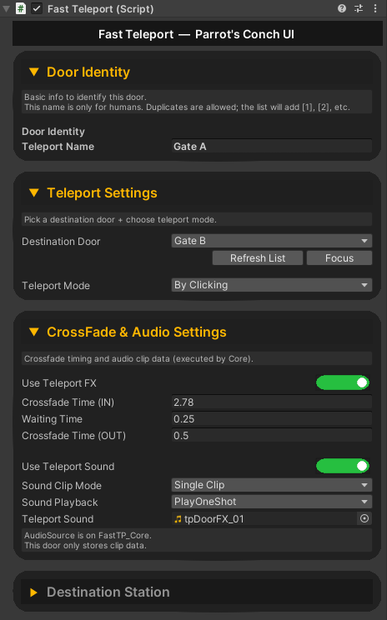Click the Refresh List button
Image resolution: width=387 pixels, height=620 pixels.
coord(258,258)
